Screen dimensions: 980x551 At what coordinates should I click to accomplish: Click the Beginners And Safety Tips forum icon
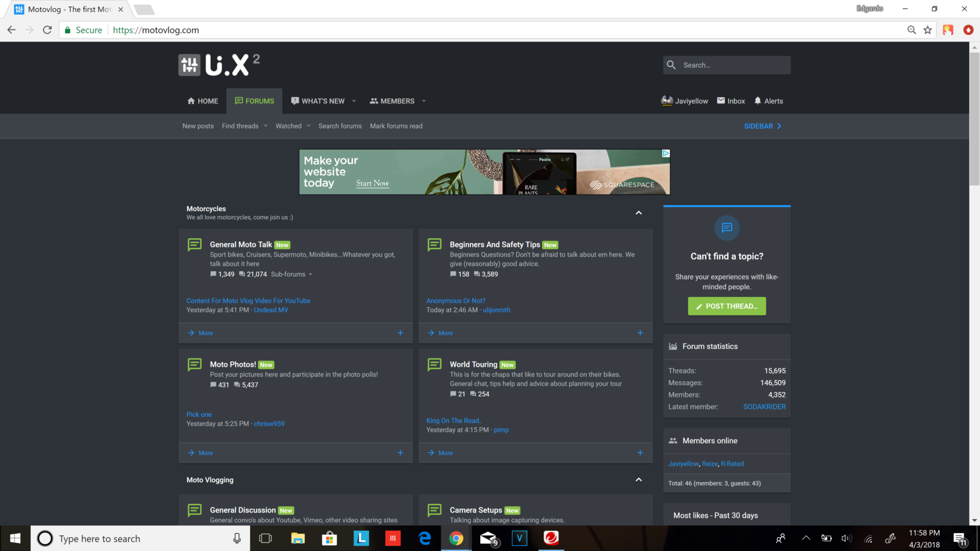[435, 245]
